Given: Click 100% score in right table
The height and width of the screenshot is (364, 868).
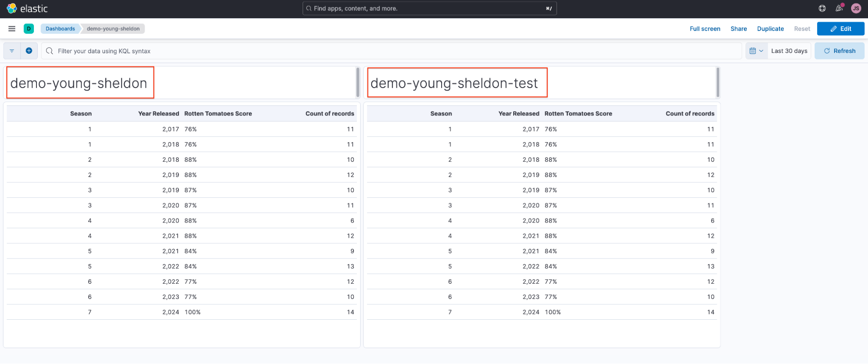Looking at the screenshot, I should tap(553, 312).
